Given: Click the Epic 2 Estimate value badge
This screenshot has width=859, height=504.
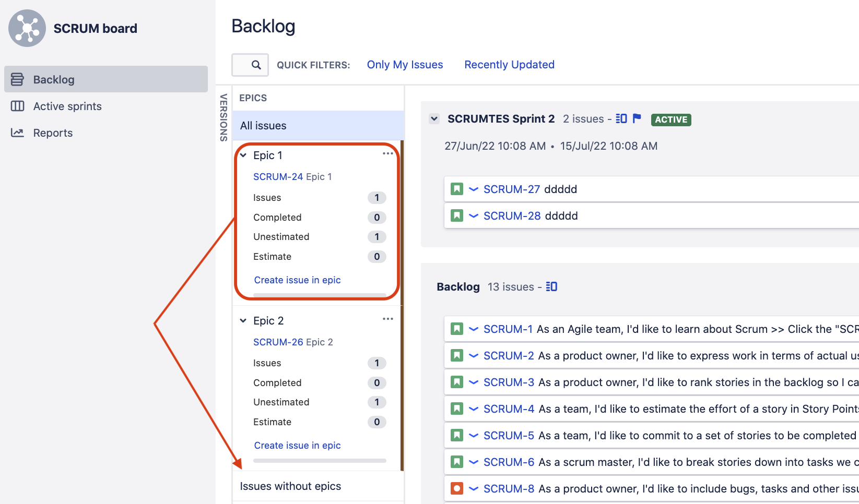Looking at the screenshot, I should (377, 422).
